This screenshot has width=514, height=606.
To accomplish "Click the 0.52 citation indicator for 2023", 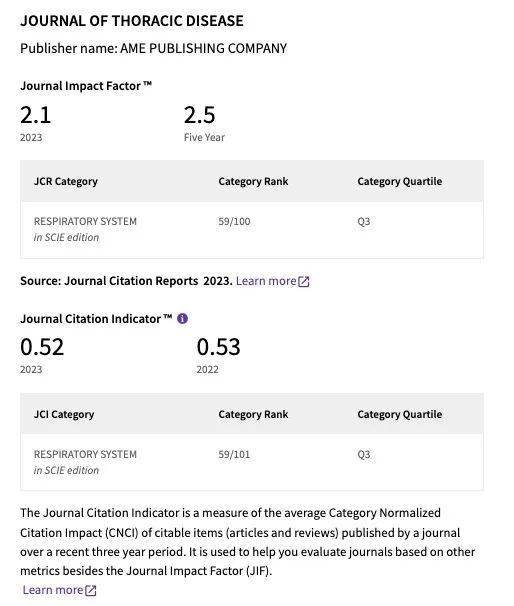I will click(x=42, y=347).
